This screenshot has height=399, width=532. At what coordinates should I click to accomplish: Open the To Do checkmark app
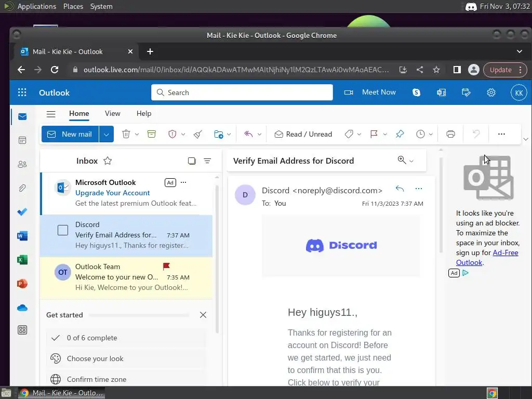point(22,212)
